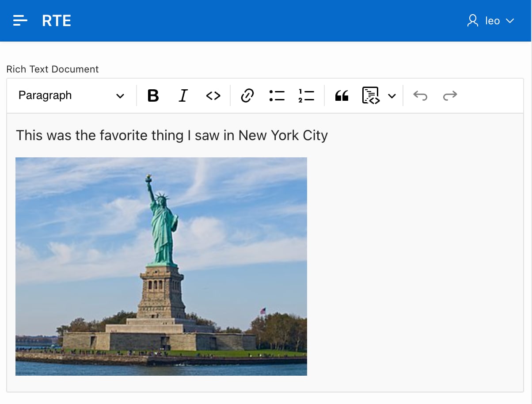
Task: Insert a code block
Action: [x=371, y=95]
